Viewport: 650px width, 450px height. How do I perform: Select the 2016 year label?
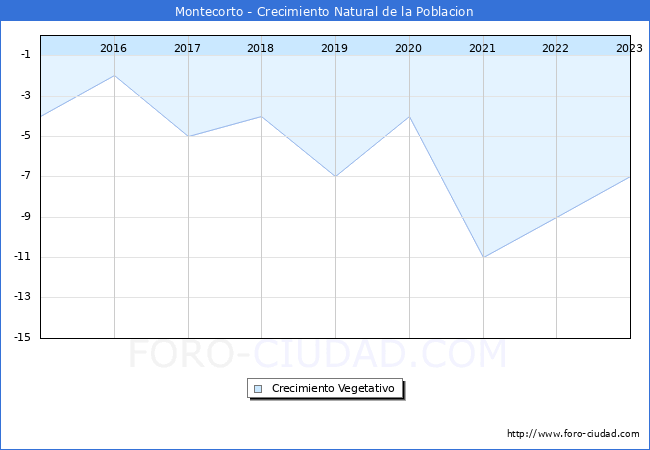(113, 48)
